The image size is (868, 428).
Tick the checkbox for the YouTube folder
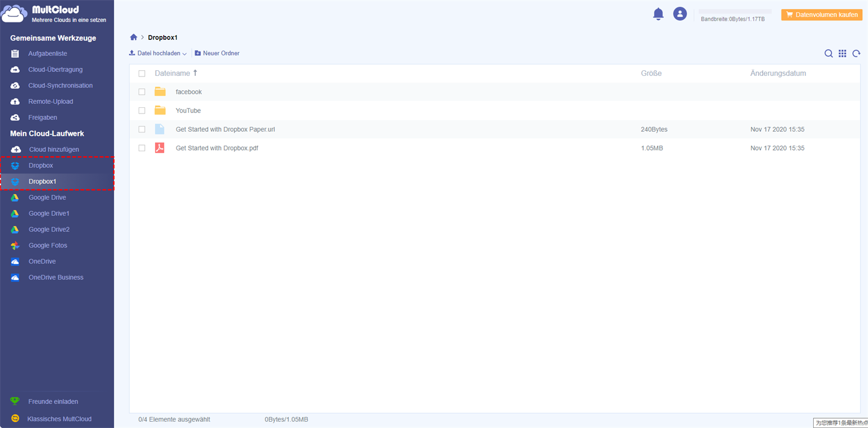pyautogui.click(x=142, y=111)
